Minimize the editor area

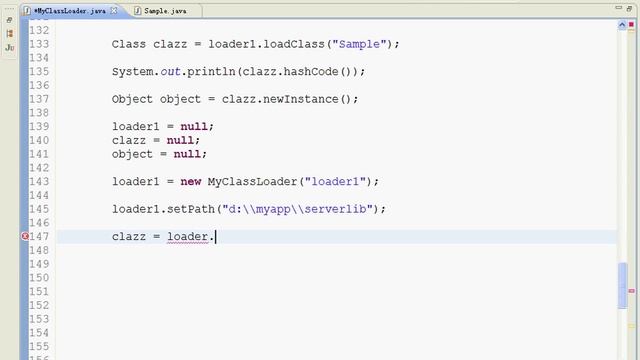click(x=618, y=8)
